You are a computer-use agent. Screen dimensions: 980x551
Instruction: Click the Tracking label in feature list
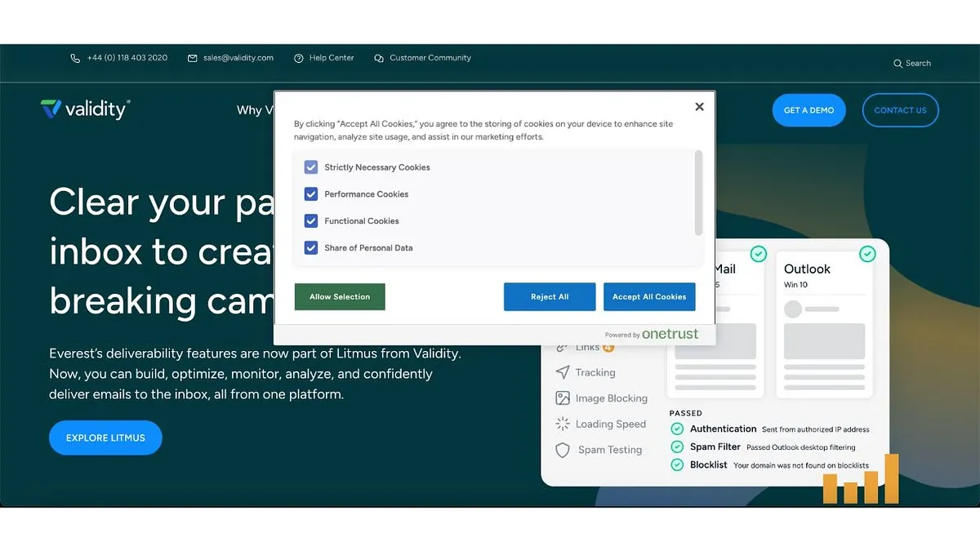pyautogui.click(x=595, y=373)
